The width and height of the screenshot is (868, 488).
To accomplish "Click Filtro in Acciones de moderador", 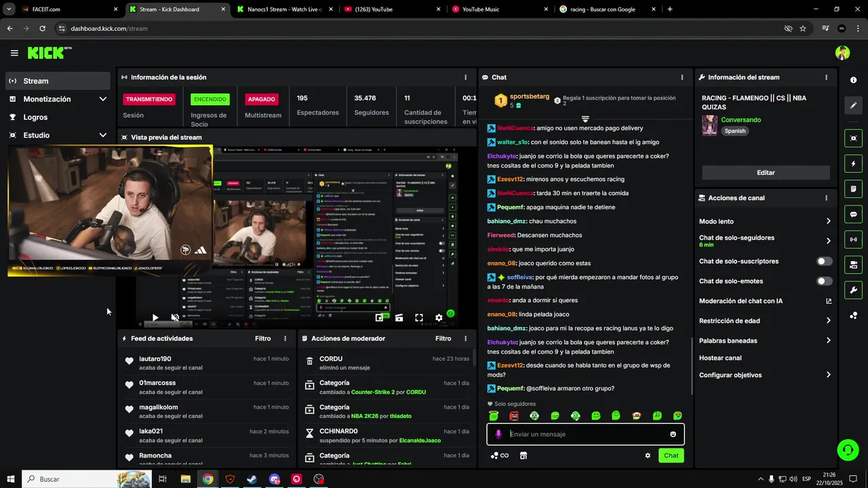I will [443, 338].
